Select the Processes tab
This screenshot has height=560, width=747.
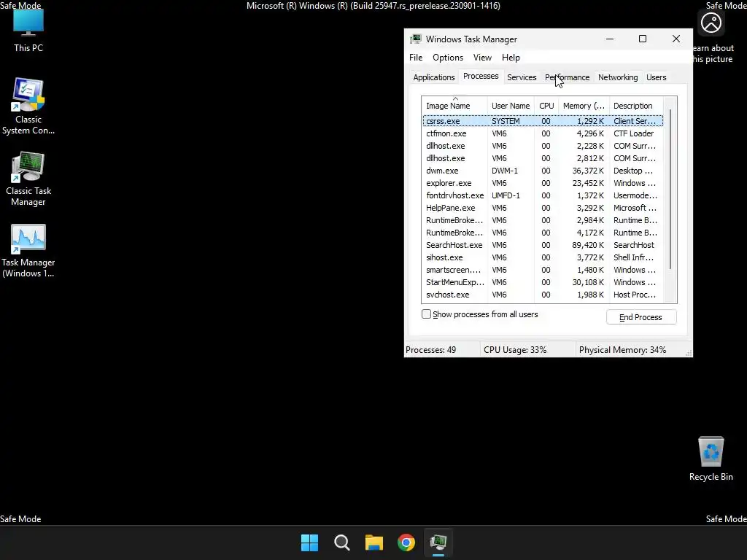481,76
